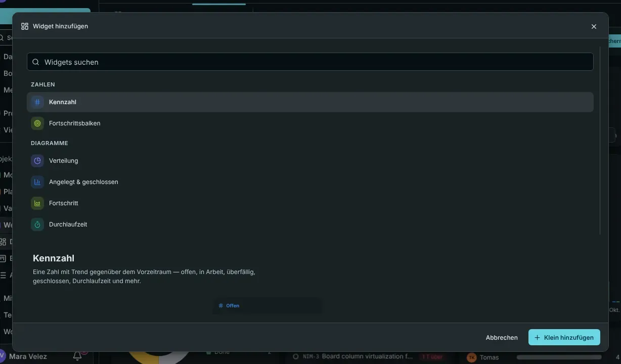Select the Kennzahl widget hash icon
This screenshot has width=621, height=364.
pos(37,102)
